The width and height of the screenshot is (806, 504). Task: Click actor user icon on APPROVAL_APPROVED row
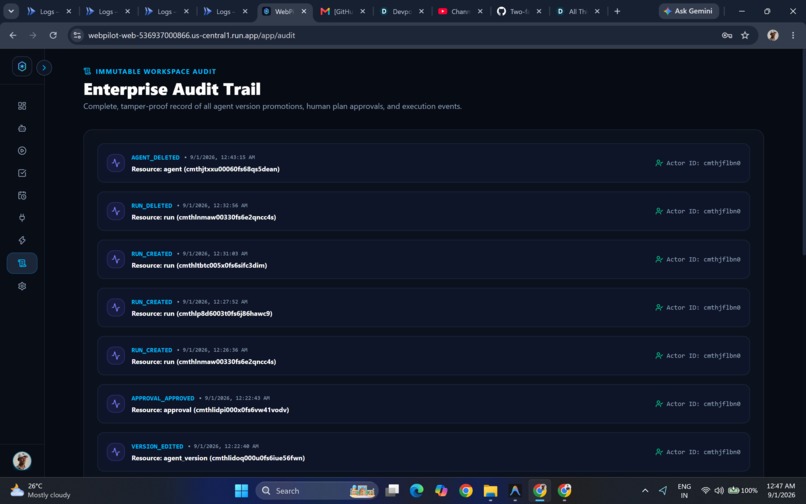point(659,404)
